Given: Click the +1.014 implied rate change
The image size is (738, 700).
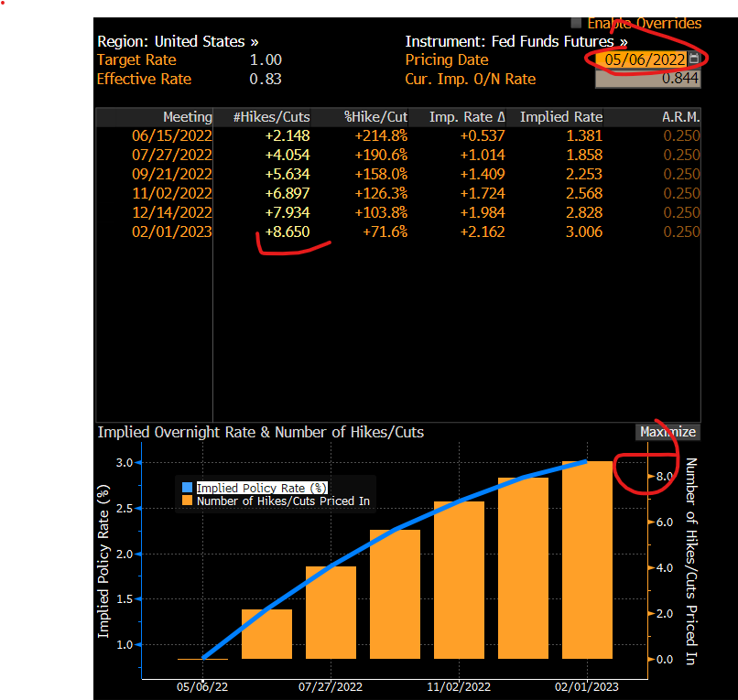Looking at the screenshot, I should (x=483, y=156).
